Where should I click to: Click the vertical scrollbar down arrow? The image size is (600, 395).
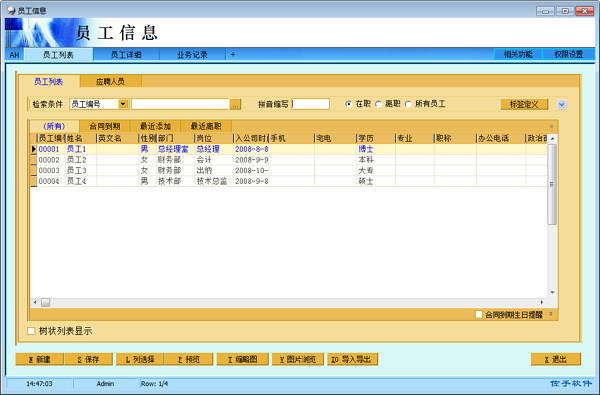click(x=552, y=292)
